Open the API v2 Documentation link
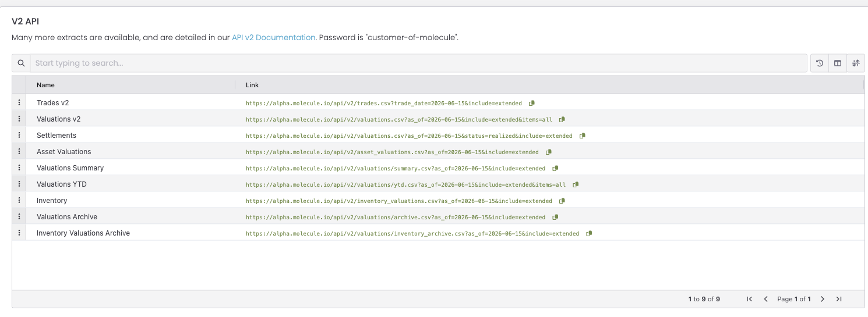Image resolution: width=868 pixels, height=317 pixels. (x=273, y=37)
